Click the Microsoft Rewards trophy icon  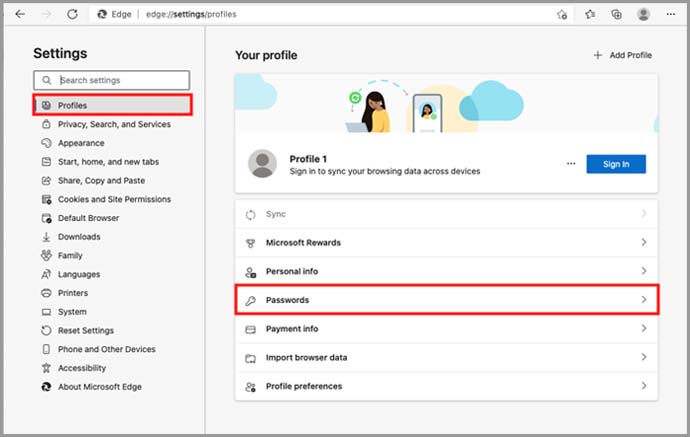click(x=250, y=243)
